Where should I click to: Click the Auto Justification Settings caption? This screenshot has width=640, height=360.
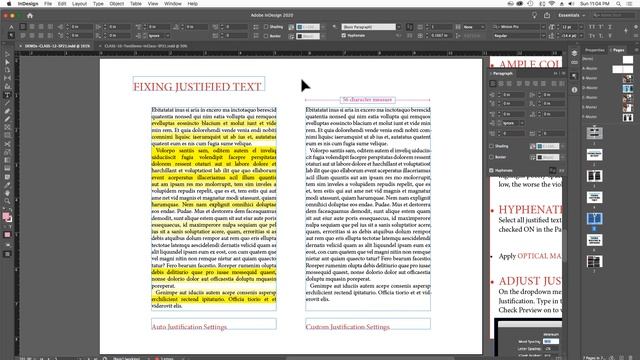(x=189, y=327)
